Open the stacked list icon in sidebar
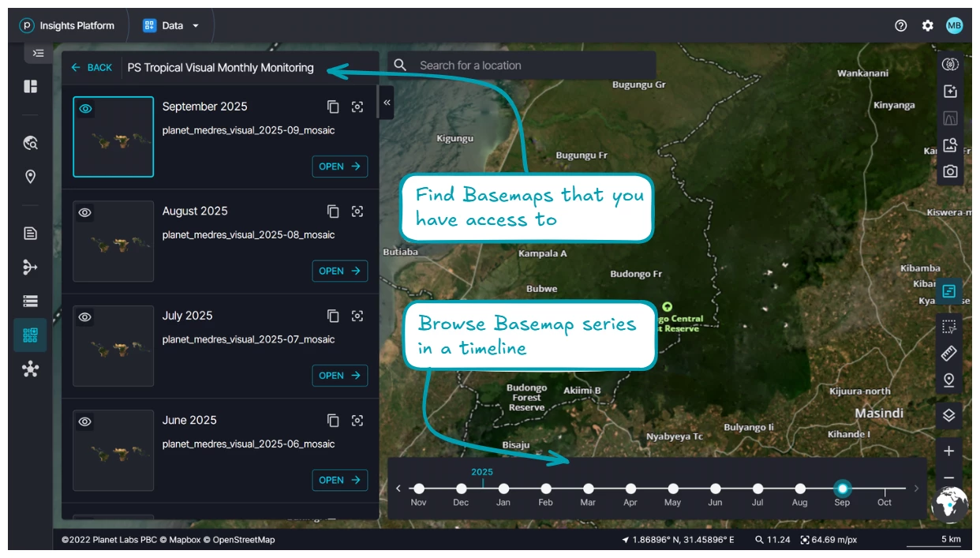 (31, 301)
